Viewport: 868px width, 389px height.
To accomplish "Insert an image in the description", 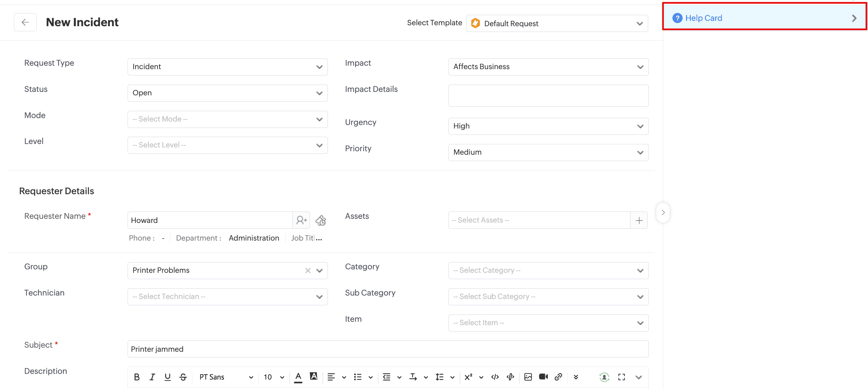I will click(x=528, y=377).
